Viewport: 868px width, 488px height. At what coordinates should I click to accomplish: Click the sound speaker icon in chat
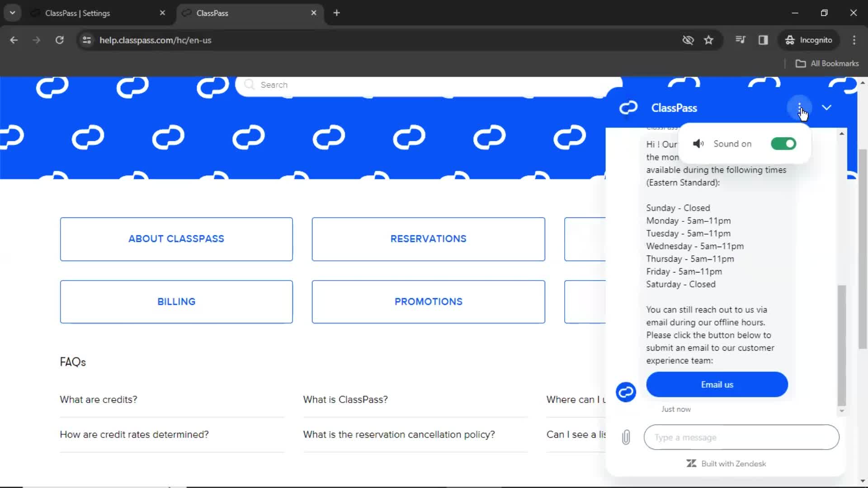pyautogui.click(x=698, y=144)
